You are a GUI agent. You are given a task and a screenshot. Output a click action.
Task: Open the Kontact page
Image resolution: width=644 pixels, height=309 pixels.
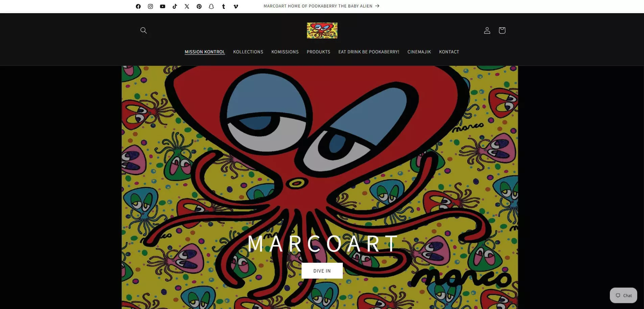pos(449,52)
